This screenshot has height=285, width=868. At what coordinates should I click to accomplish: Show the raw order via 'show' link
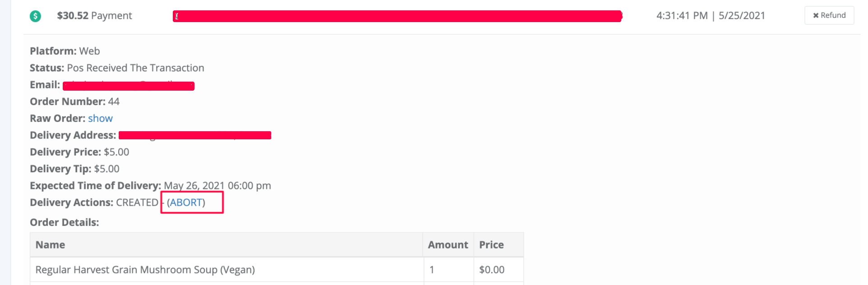(100, 118)
